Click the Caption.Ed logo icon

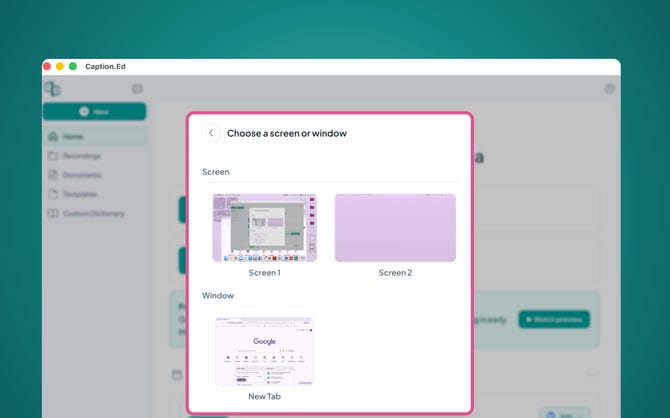pyautogui.click(x=52, y=89)
